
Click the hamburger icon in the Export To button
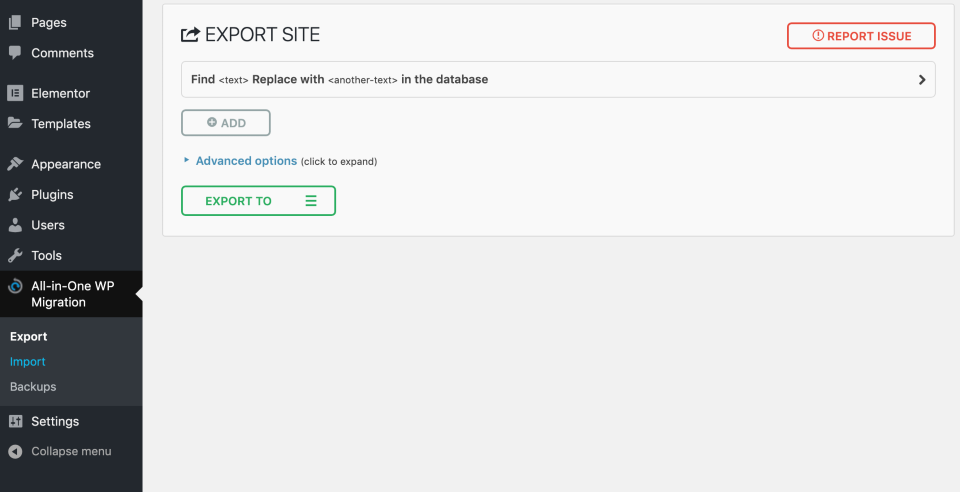coord(311,201)
